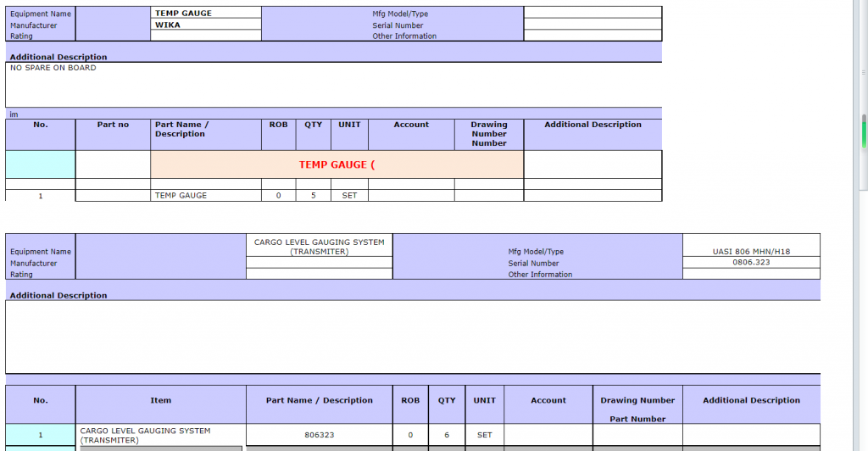This screenshot has height=451, width=868.
Task: Click the cargo system item cell in row 1
Action: (x=160, y=435)
